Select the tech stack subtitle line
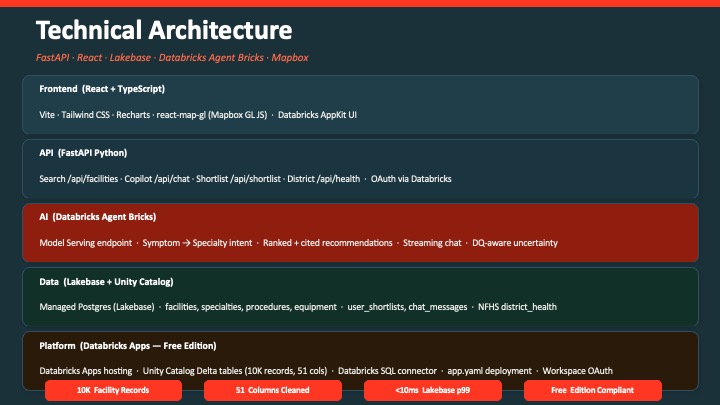720x405 pixels. click(x=172, y=58)
